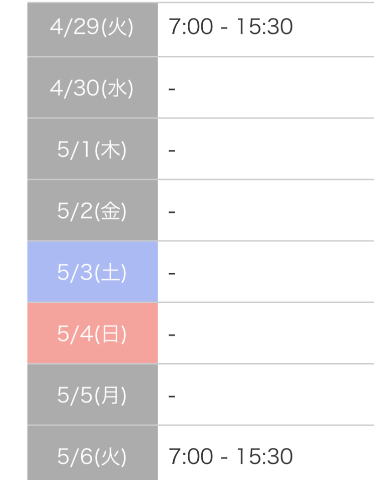The height and width of the screenshot is (480, 374).
Task: Click the white row area beside 5/3(土)
Action: [x=266, y=272]
